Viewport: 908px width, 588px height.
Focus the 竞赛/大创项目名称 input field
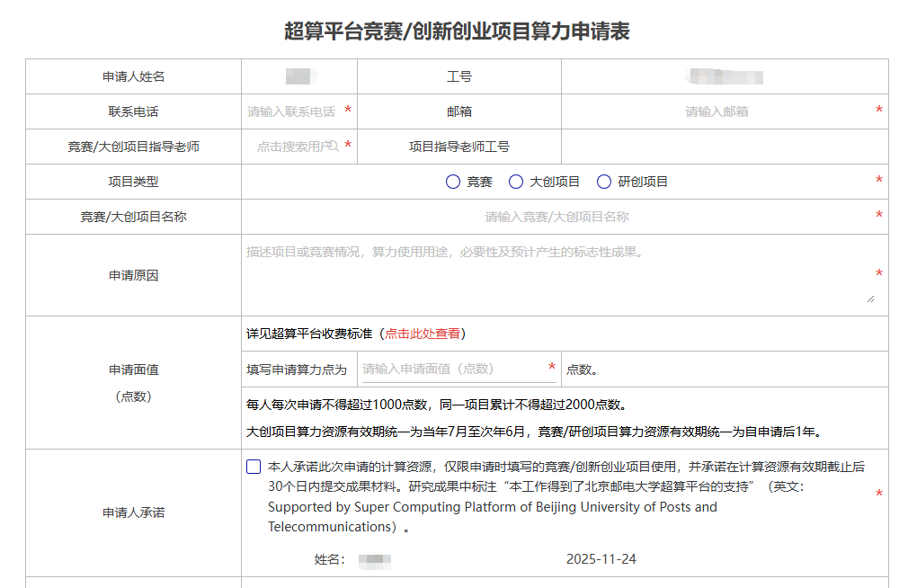[556, 217]
